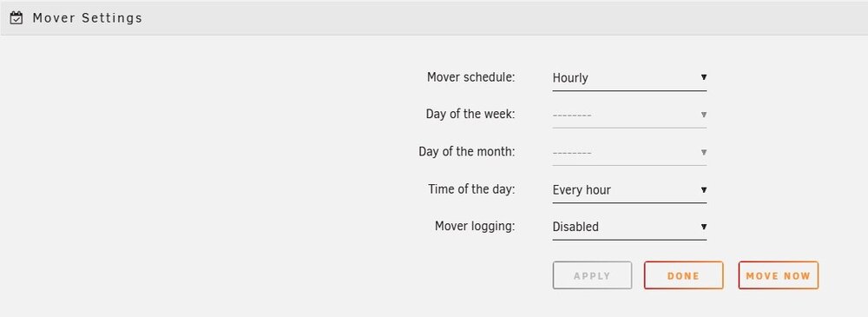
Task: Click the Done button
Action: point(684,275)
